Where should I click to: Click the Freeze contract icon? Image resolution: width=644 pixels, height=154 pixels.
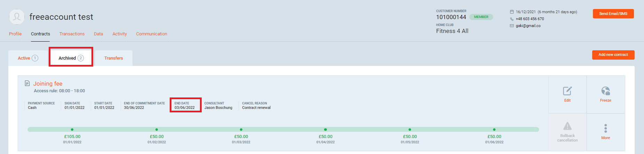[605, 91]
